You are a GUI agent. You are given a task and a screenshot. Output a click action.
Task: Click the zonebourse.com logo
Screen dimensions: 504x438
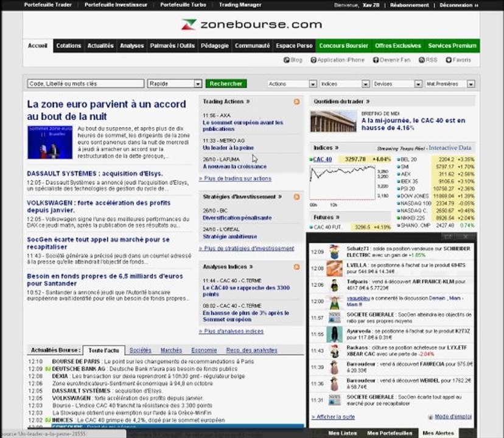point(251,24)
